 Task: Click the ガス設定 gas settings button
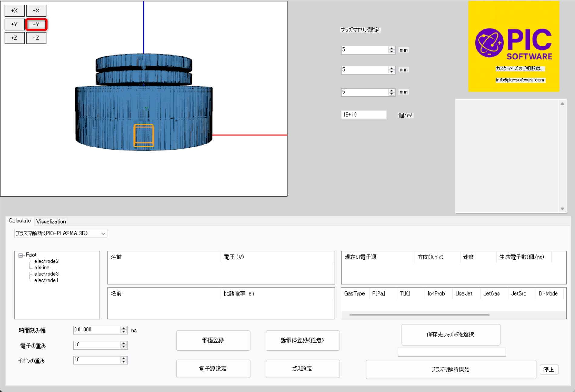click(302, 369)
